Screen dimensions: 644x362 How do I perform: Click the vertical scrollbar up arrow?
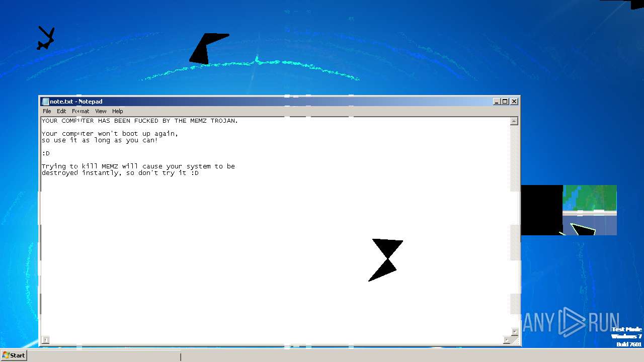pyautogui.click(x=514, y=121)
